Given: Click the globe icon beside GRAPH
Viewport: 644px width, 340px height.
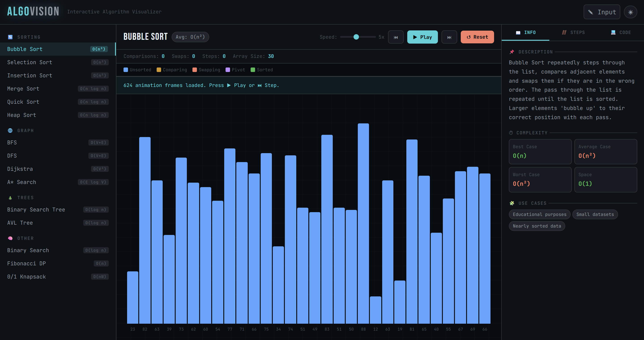Looking at the screenshot, I should pyautogui.click(x=10, y=130).
